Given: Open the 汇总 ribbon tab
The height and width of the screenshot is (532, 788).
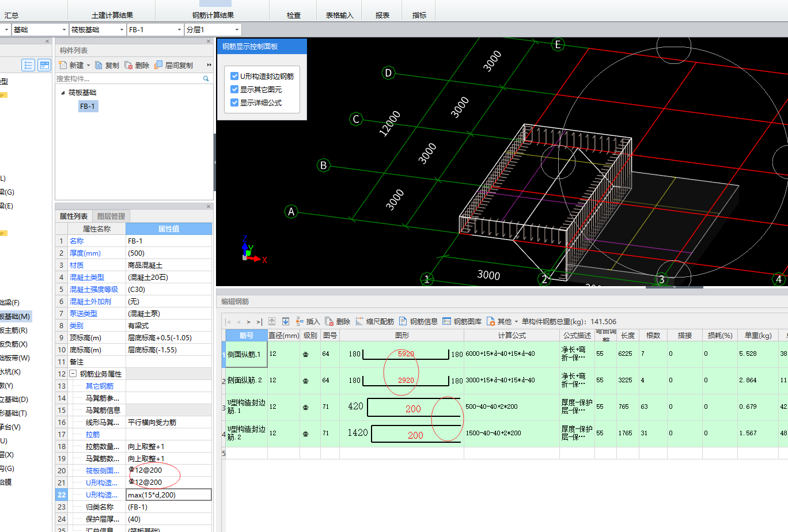Looking at the screenshot, I should pos(12,15).
